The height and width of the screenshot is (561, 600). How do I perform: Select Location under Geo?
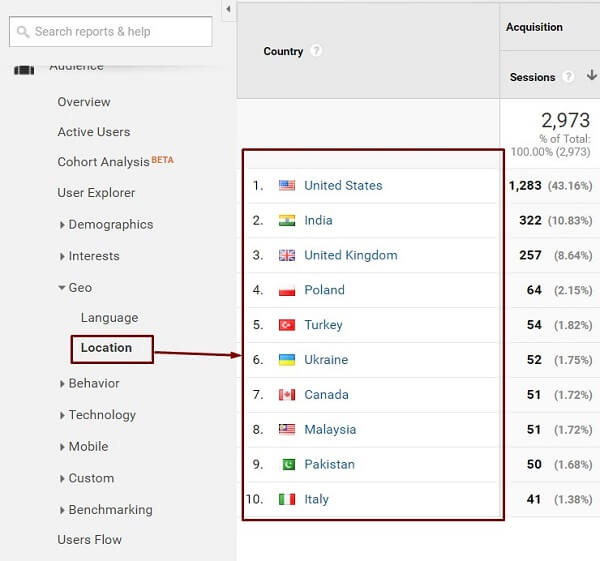click(106, 347)
